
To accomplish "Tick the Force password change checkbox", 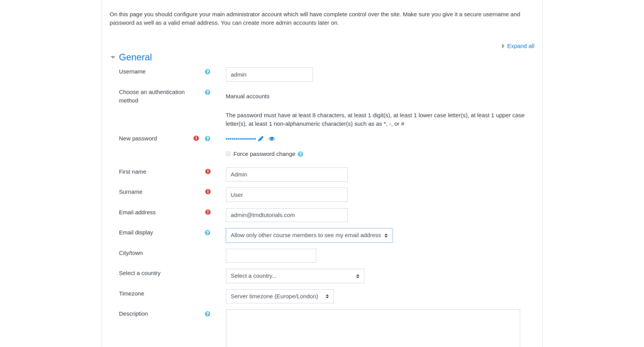I will pos(228,153).
